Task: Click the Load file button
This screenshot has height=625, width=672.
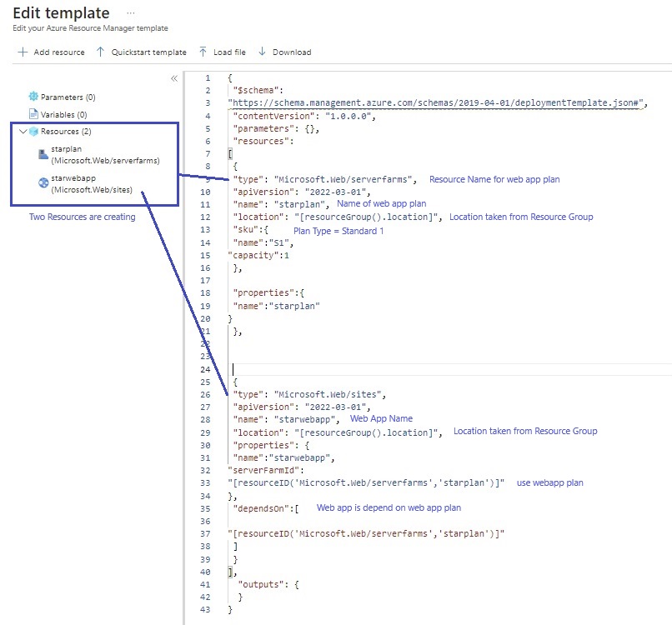Action: tap(223, 52)
